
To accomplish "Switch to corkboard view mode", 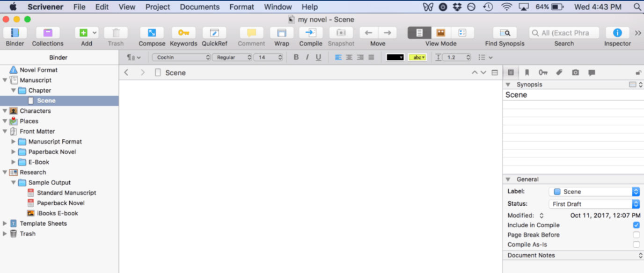I will point(440,33).
